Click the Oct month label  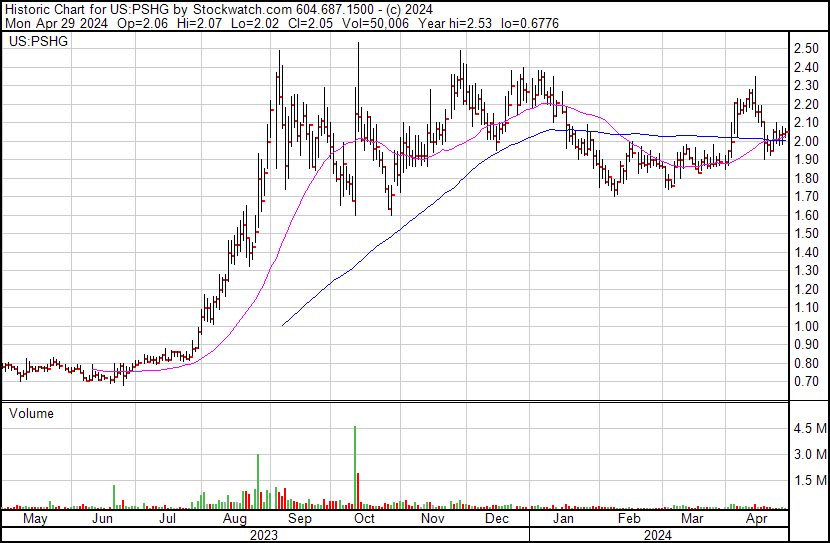click(364, 519)
